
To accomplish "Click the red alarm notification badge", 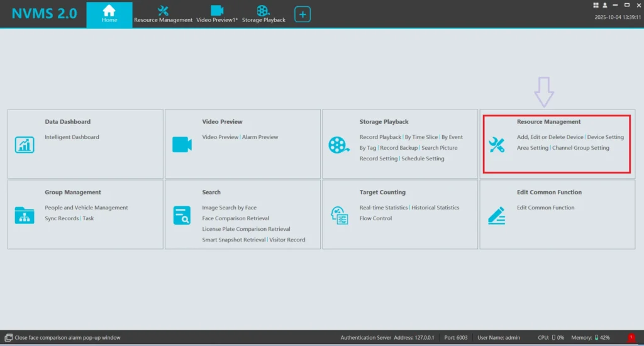I will 631,338.
